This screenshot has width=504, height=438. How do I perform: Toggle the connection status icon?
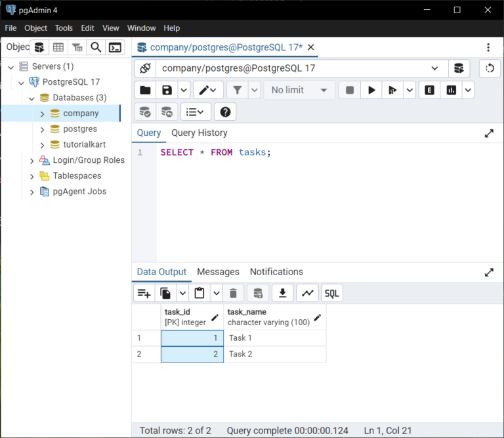146,68
